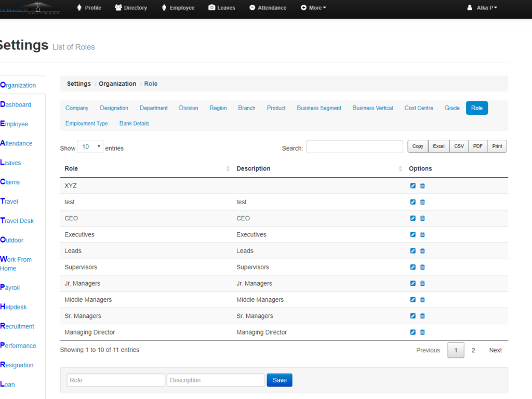The height and width of the screenshot is (399, 532).
Task: Open the More dropdown menu
Action: 313,8
